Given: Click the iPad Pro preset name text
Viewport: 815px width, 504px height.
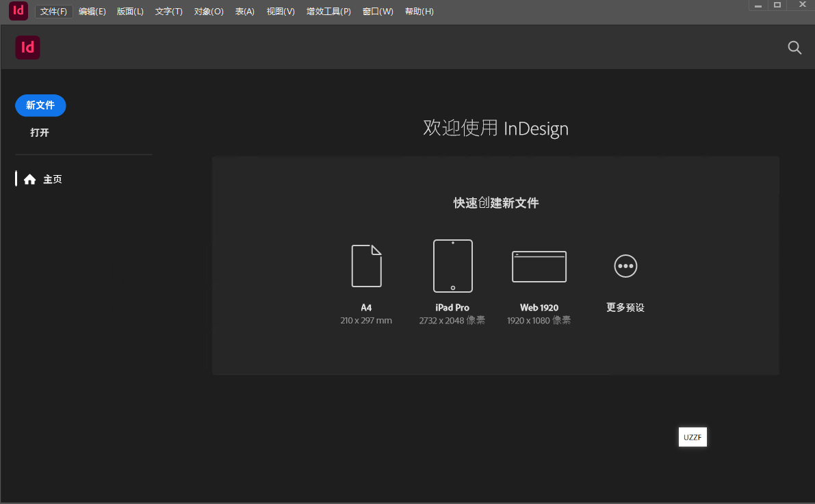Looking at the screenshot, I should 452,308.
